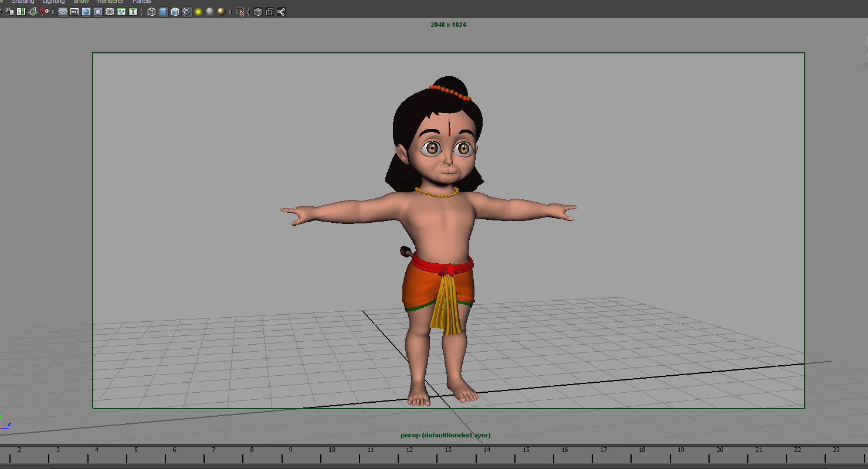Click the image plane icon
The width and height of the screenshot is (868, 469).
click(33, 12)
